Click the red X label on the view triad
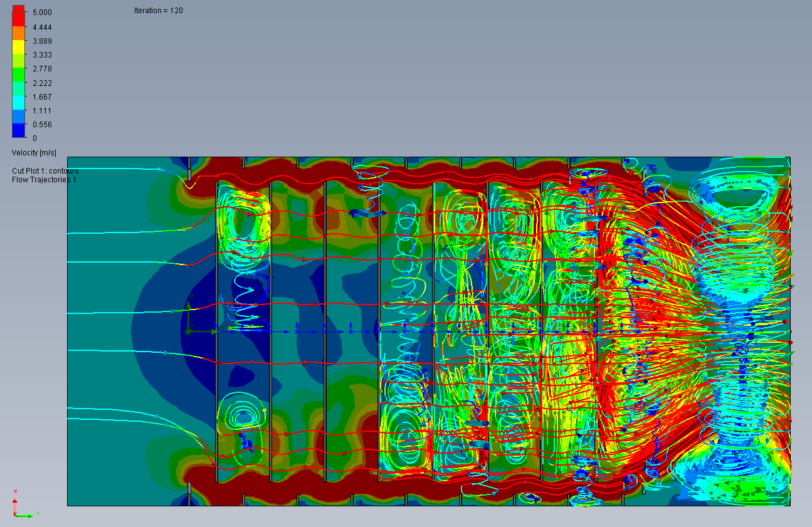Screen dimensions: 812x527 [15, 491]
